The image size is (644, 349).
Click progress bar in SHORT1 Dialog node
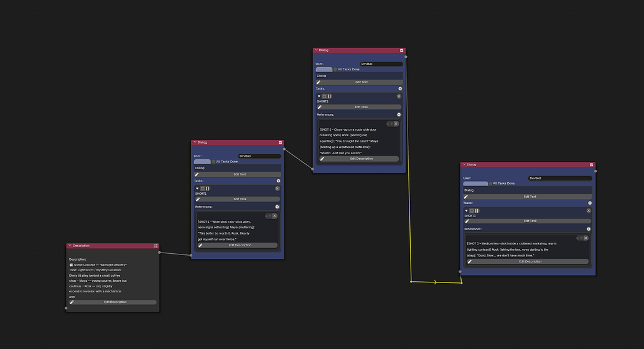pyautogui.click(x=202, y=162)
